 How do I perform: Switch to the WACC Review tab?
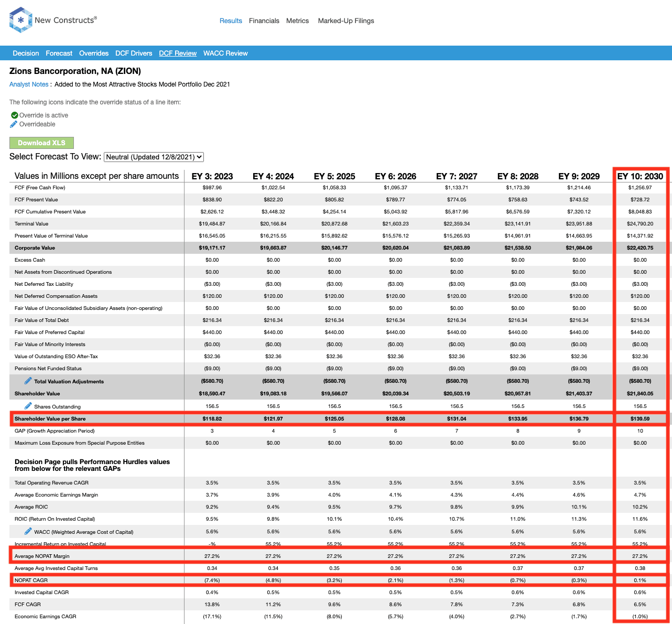[x=225, y=53]
